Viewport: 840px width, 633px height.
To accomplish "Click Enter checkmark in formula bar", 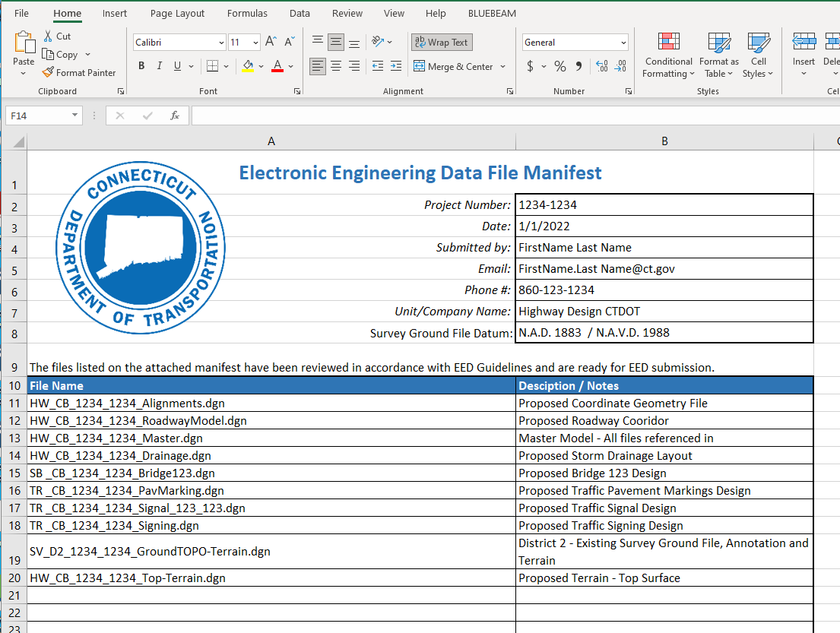I will click(x=147, y=116).
